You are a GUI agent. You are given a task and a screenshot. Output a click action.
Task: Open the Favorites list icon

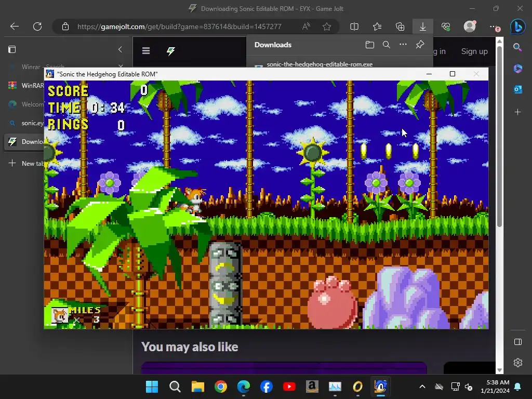pos(377,26)
